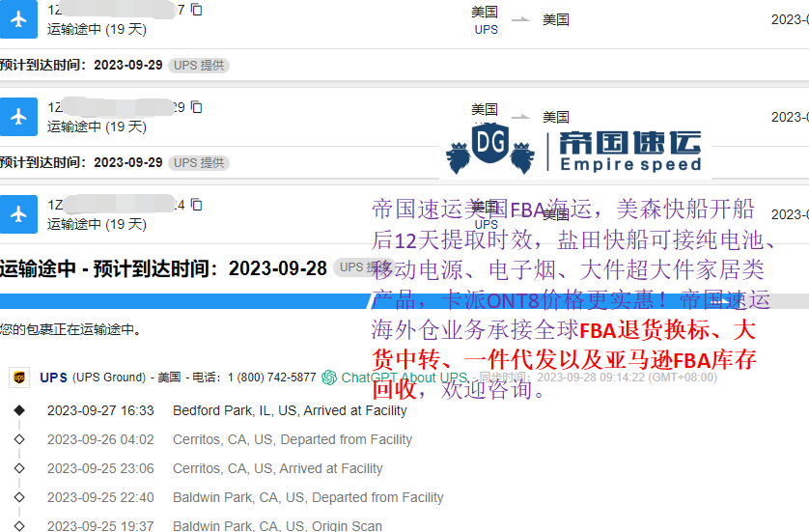Viewport: 809px width, 532px height.
Task: Copy the tracking number ending in 7
Action: [x=197, y=10]
